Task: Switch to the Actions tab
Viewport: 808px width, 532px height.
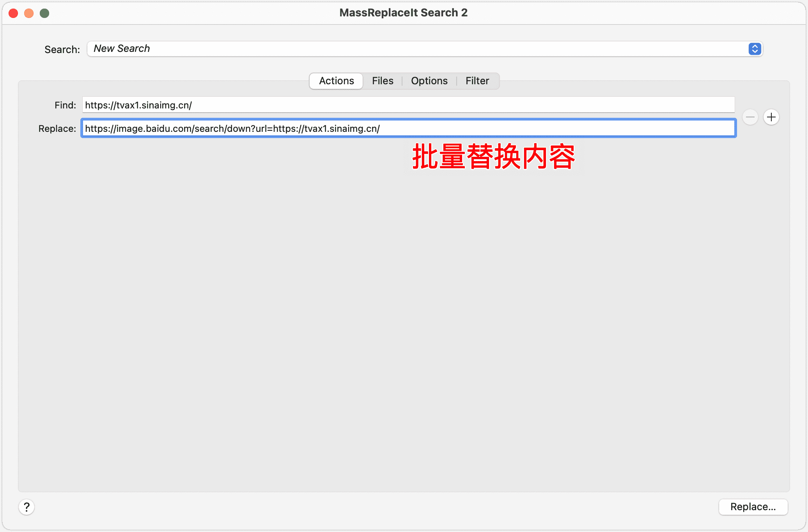Action: pos(336,81)
